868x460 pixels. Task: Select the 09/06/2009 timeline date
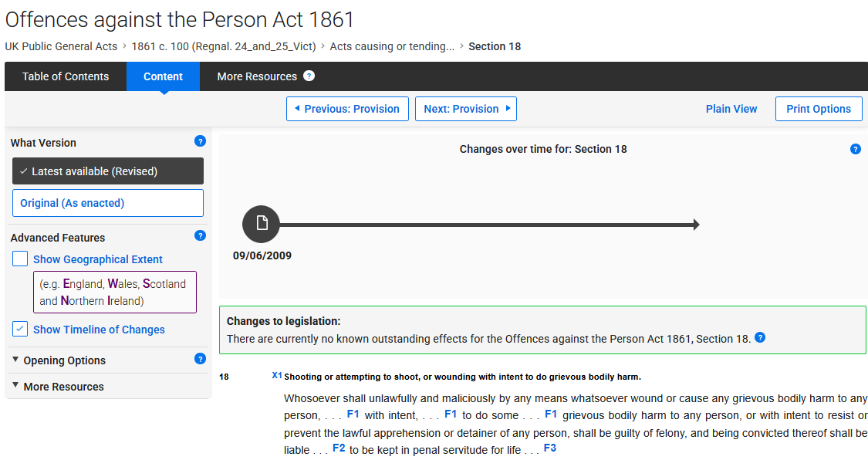pyautogui.click(x=262, y=255)
